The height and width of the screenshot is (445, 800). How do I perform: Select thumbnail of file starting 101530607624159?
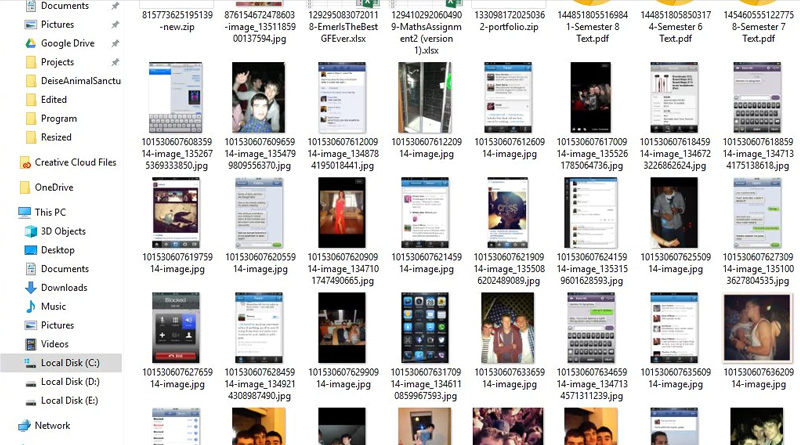[591, 213]
